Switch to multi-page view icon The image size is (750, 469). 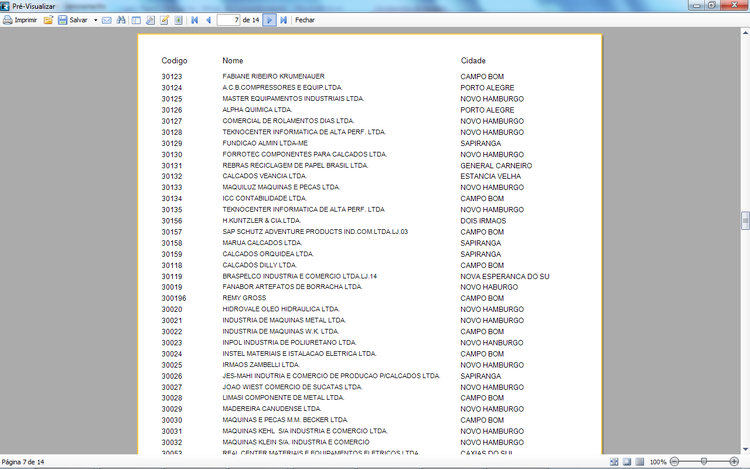[x=640, y=462]
